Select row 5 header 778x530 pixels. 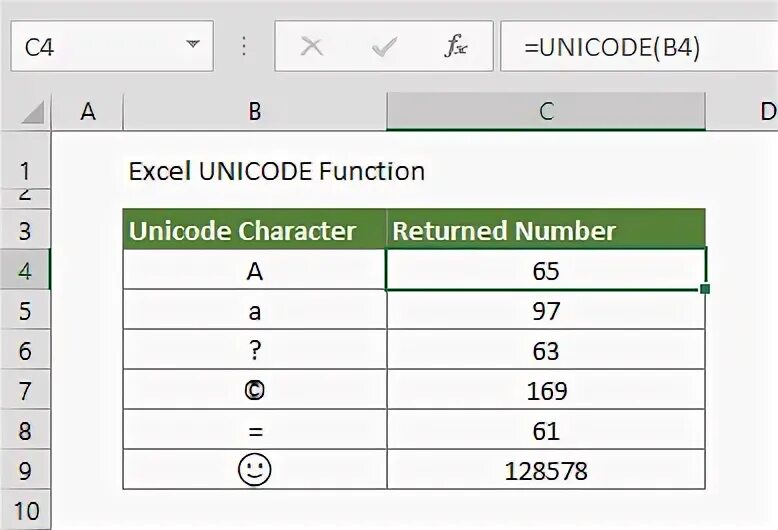pyautogui.click(x=25, y=310)
